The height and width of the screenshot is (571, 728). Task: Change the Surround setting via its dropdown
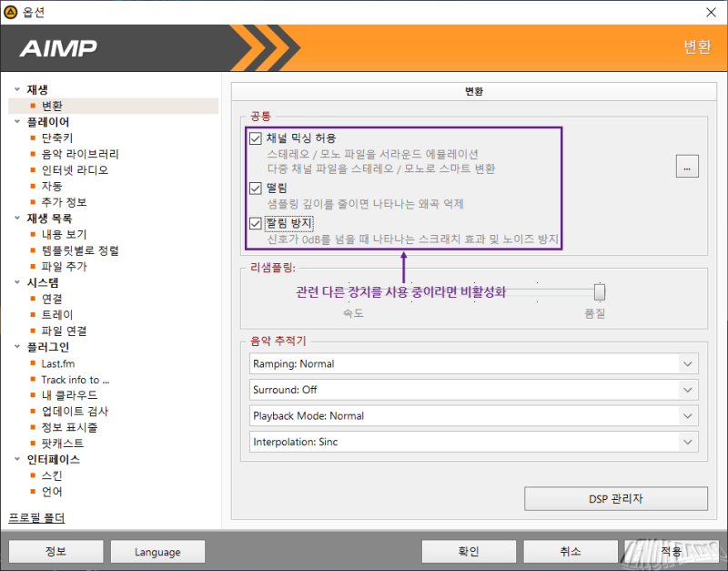tap(689, 389)
